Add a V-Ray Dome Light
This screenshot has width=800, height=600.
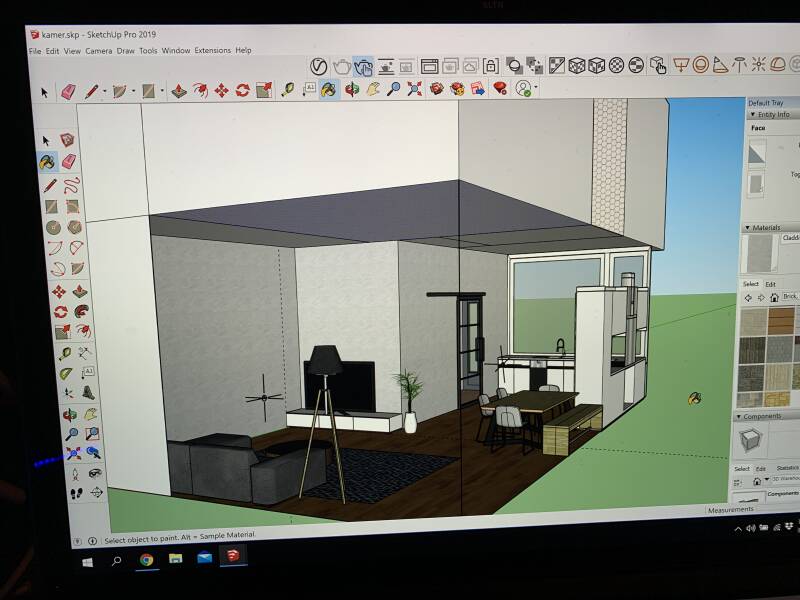coord(778,65)
